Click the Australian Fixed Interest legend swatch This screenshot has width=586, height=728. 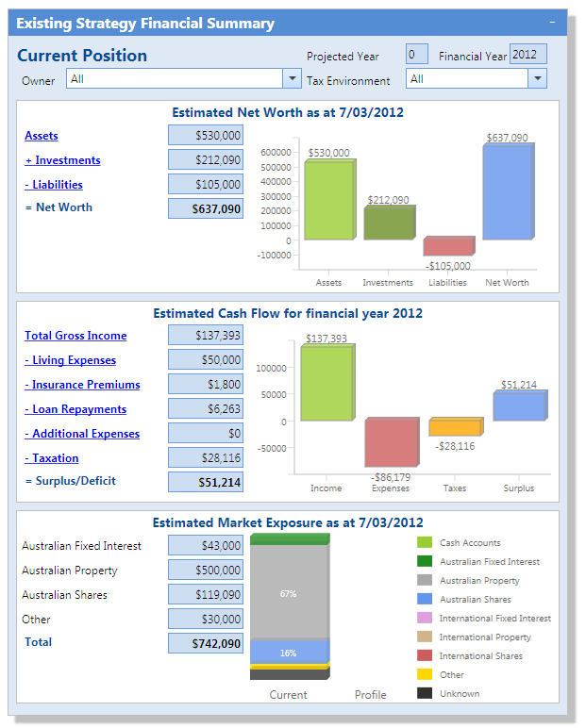pos(425,561)
